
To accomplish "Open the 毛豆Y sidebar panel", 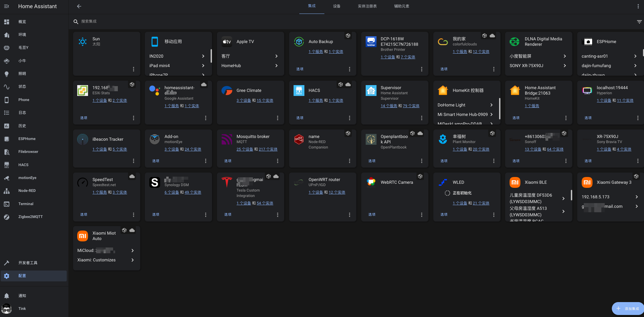I will click(34, 47).
